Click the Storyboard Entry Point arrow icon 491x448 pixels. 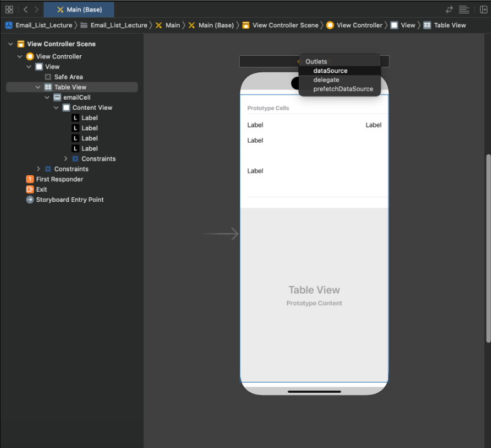(30, 199)
